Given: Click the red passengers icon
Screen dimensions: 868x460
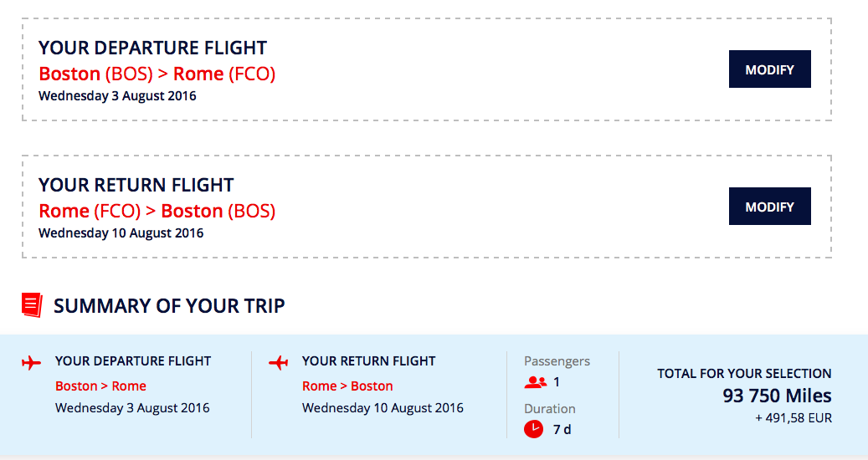Looking at the screenshot, I should 536,382.
